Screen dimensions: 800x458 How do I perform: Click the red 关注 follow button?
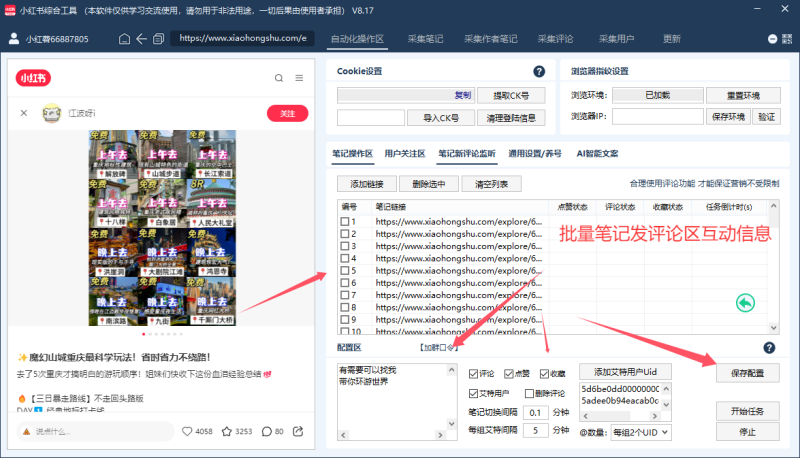287,113
